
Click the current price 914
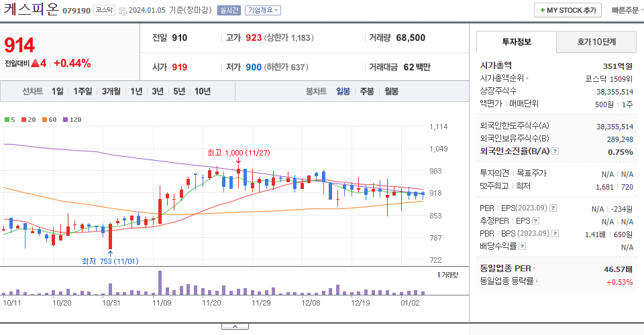click(x=19, y=45)
